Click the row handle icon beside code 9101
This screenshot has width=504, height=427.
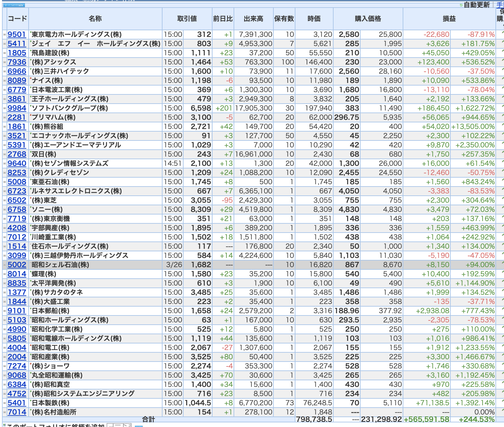click(5, 311)
